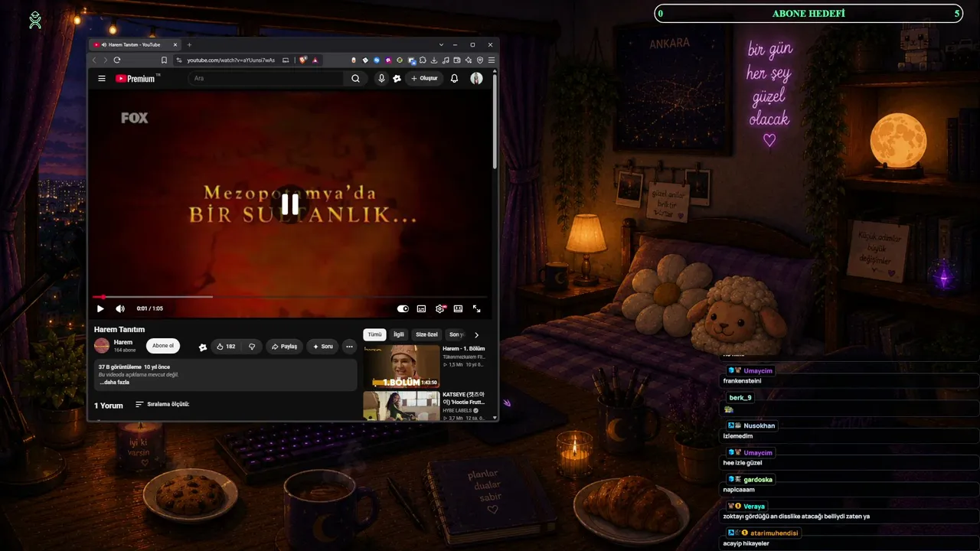Open Harem - 1. Bölüm video title
Viewport: 980px width, 551px height.
(463, 348)
